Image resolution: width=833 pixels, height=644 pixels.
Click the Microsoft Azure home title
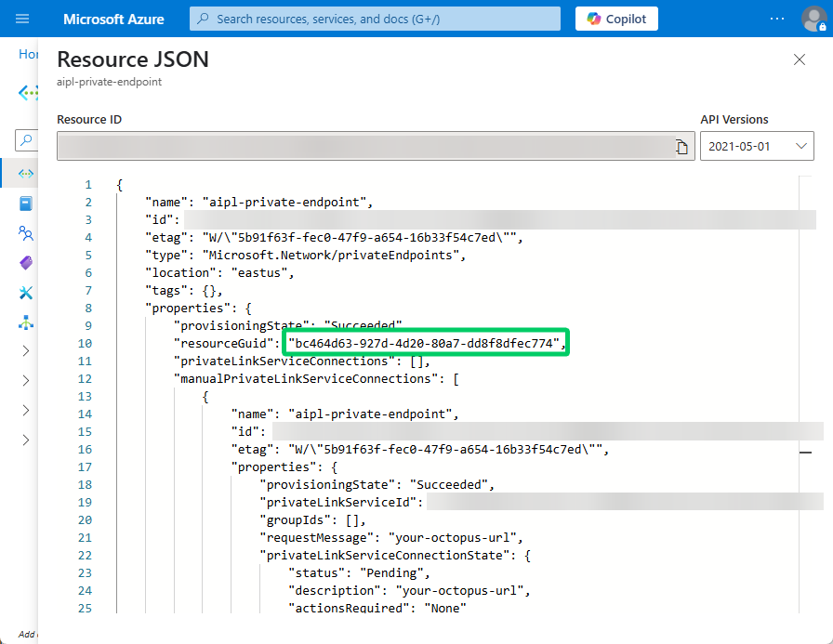(113, 20)
